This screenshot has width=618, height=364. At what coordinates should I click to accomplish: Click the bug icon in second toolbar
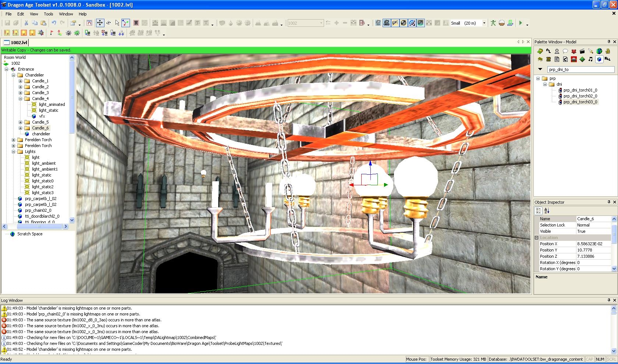[x=41, y=33]
